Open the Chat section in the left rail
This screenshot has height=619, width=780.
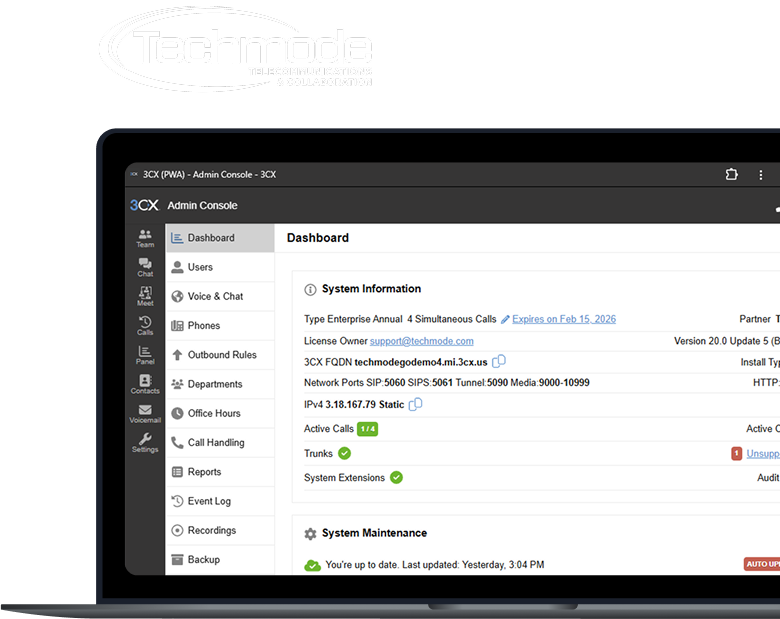coord(145,268)
